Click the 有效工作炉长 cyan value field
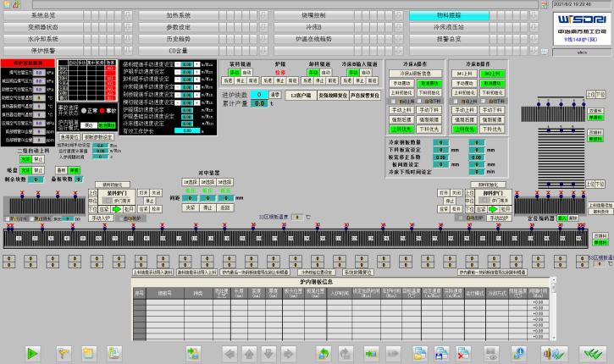 pyautogui.click(x=187, y=130)
